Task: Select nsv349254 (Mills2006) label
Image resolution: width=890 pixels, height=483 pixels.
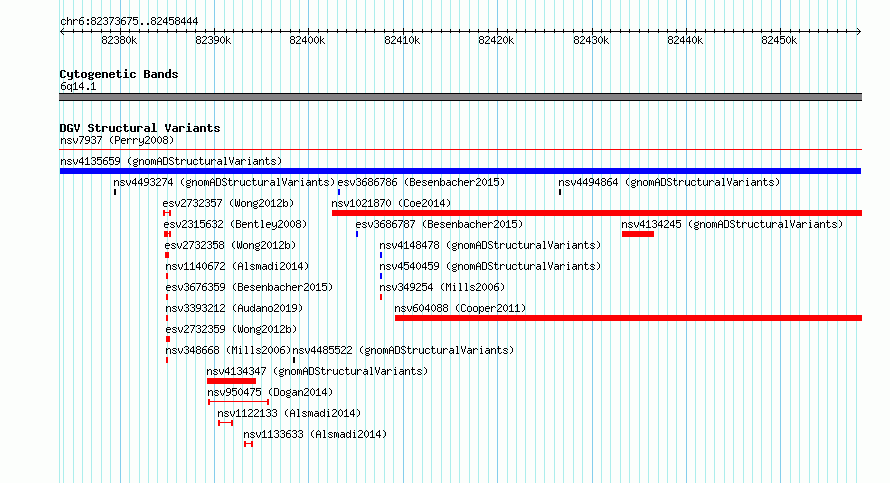Action: (442, 287)
